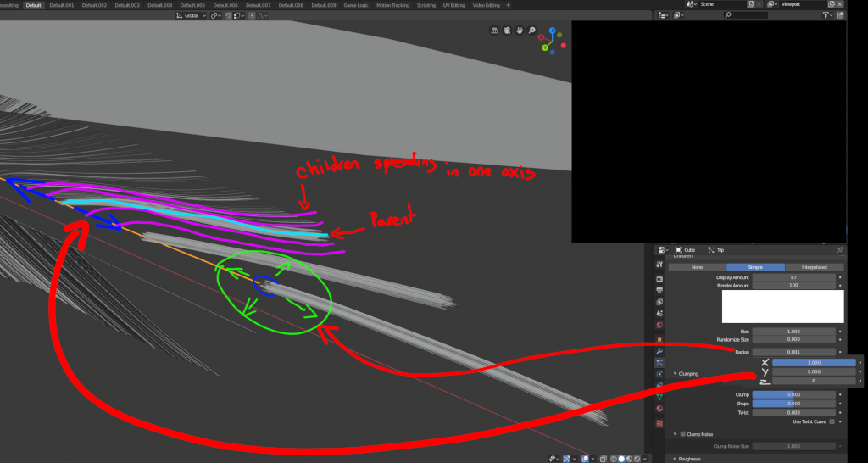Open the Output properties tab

click(659, 290)
